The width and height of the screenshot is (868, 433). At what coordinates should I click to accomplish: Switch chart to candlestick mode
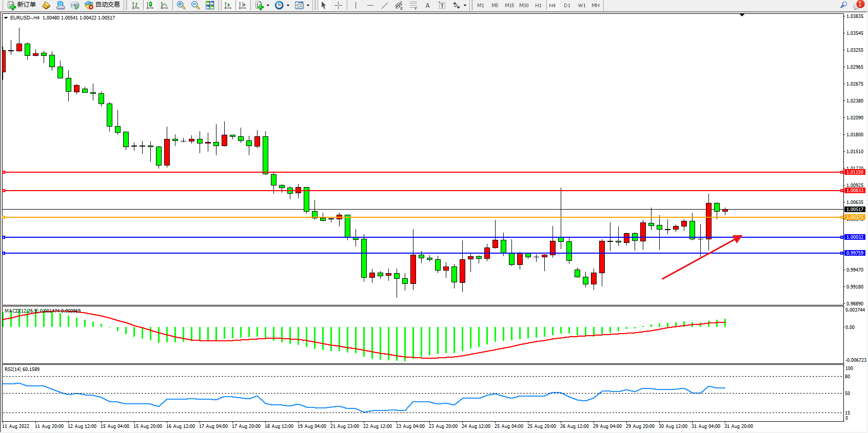(x=150, y=5)
